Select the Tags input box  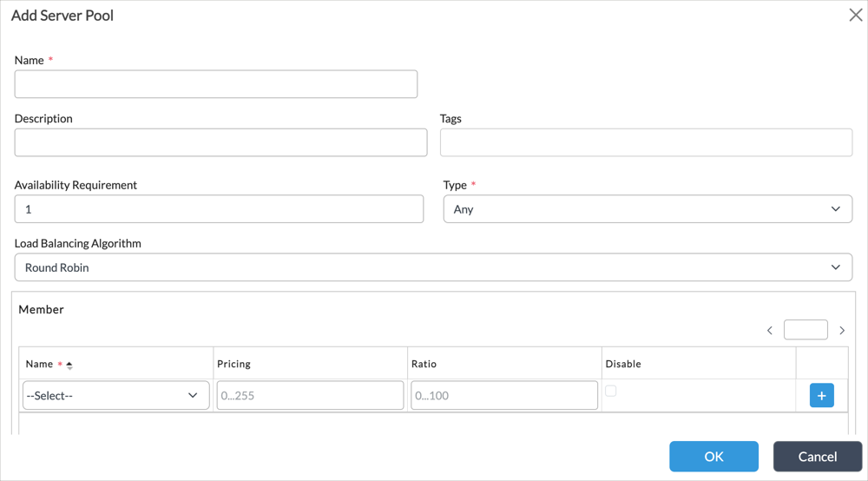(646, 142)
